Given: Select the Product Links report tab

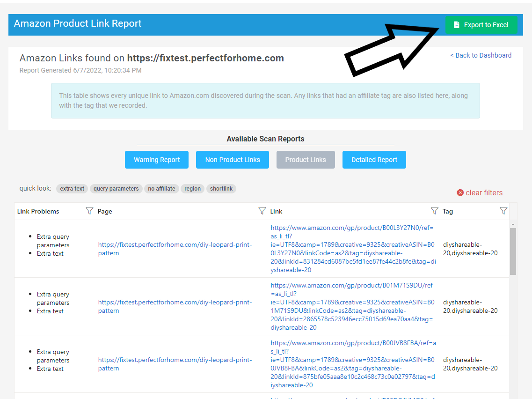Looking at the screenshot, I should (306, 160).
